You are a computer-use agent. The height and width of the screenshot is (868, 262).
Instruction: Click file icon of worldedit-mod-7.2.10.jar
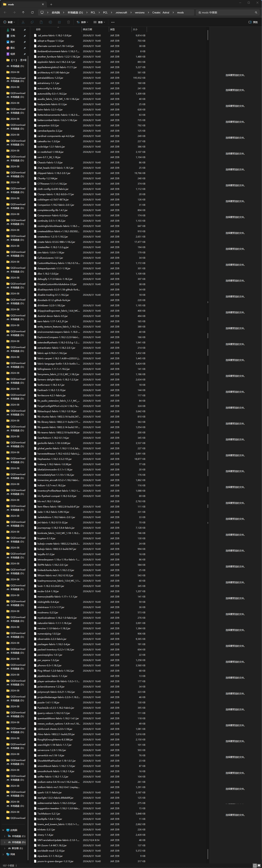35,850
